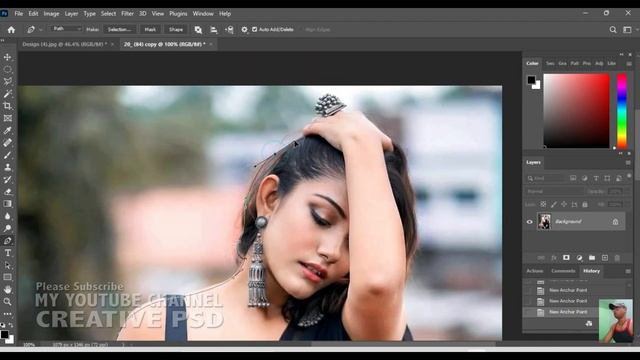Open the Filter menu
640x360 pixels.
point(127,13)
